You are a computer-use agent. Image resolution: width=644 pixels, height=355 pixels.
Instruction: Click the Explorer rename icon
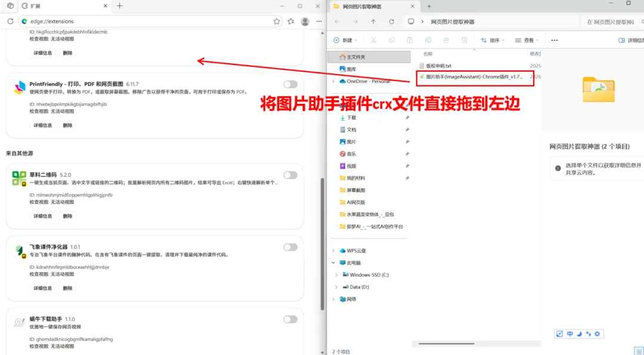(x=428, y=40)
